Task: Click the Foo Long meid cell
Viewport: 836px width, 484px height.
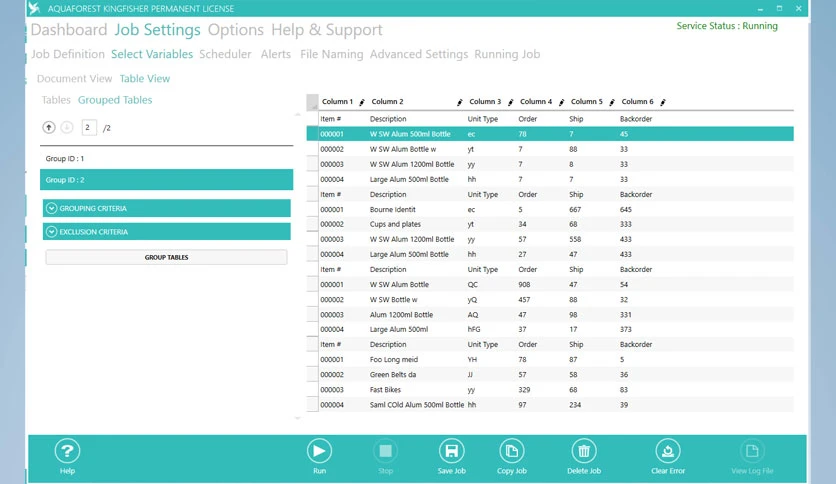Action: (x=393, y=360)
